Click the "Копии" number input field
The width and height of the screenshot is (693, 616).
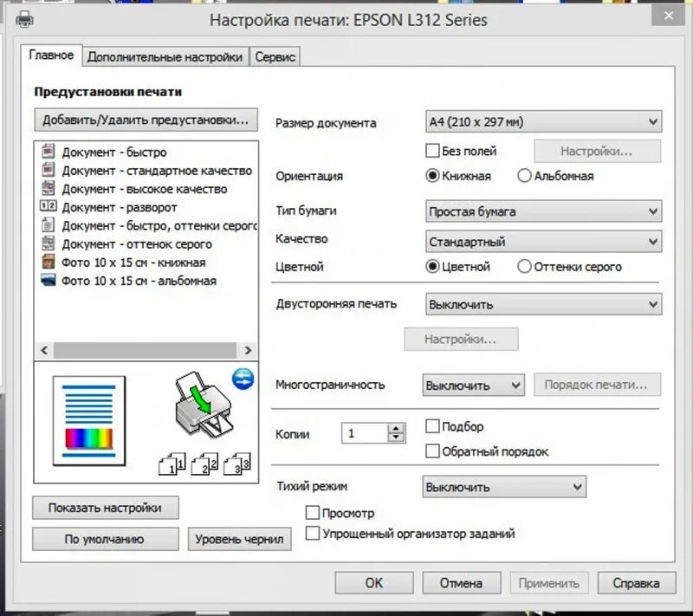point(365,433)
